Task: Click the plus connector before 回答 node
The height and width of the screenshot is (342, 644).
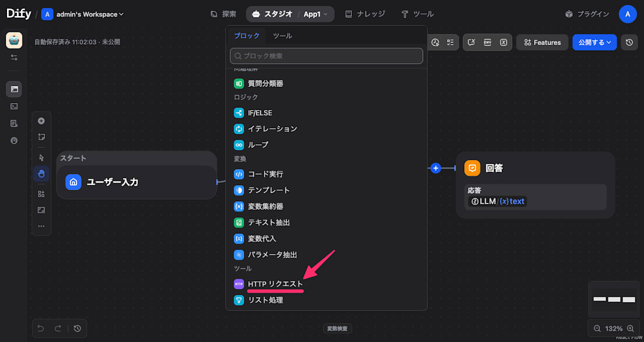Action: (x=436, y=168)
